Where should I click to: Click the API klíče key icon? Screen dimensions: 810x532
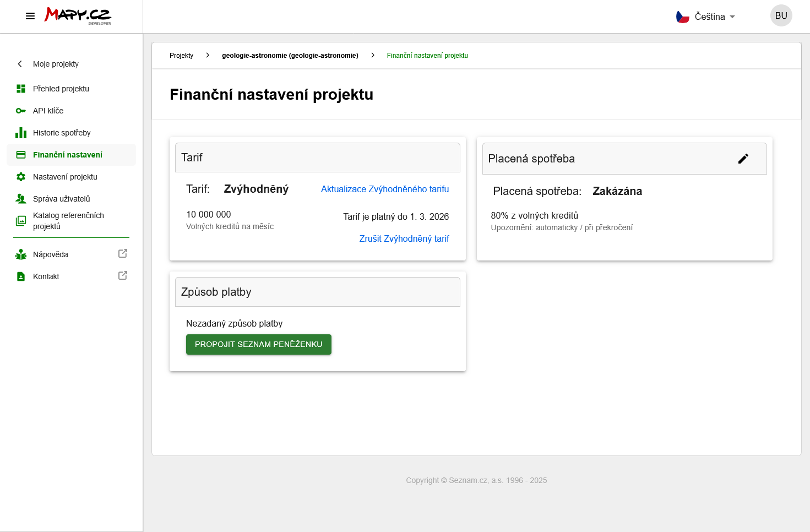[21, 111]
